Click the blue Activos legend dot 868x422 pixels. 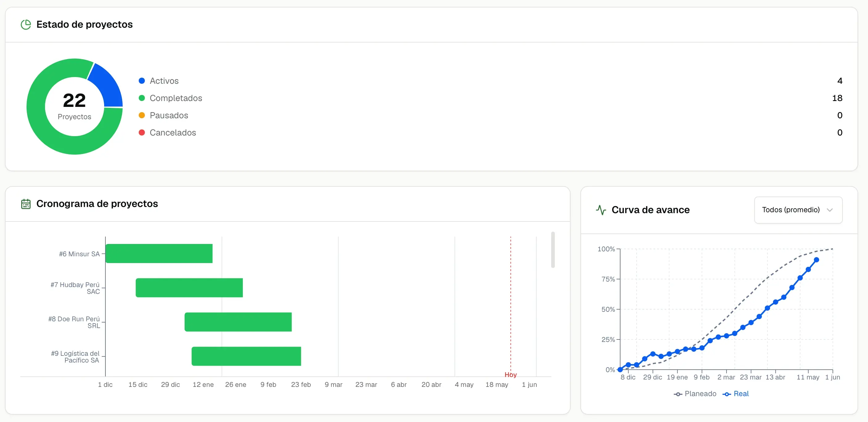142,81
